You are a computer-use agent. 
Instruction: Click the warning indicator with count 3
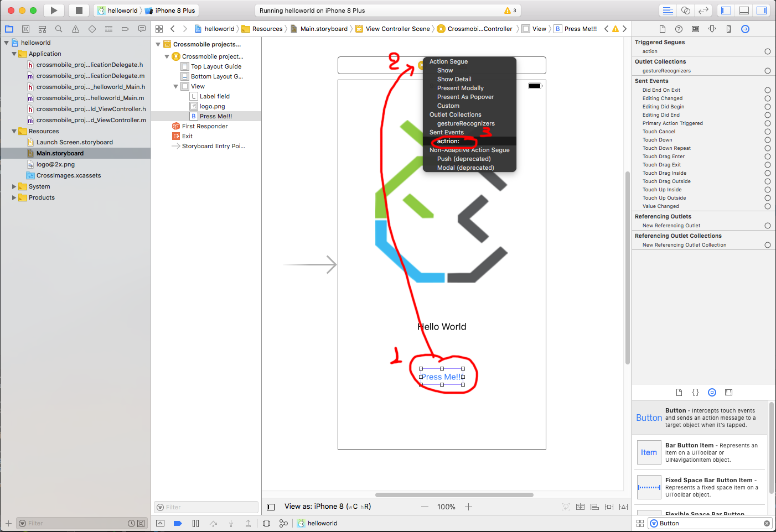tap(510, 11)
